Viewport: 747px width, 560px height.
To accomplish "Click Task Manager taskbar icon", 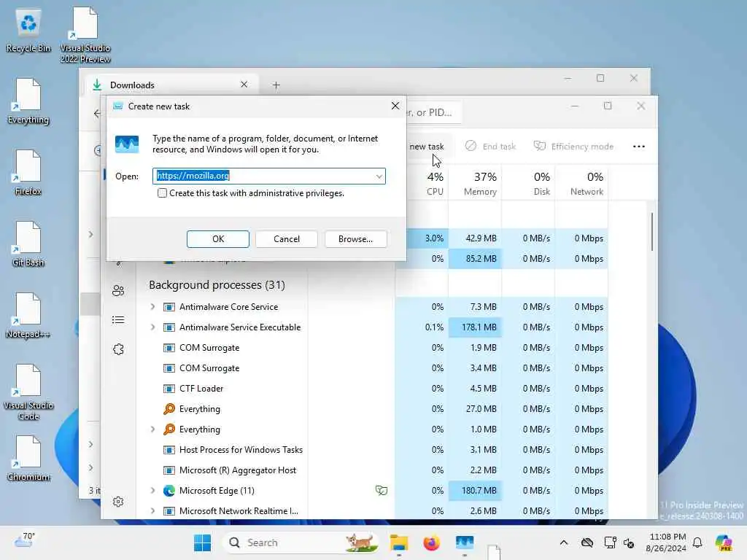I will pyautogui.click(x=465, y=542).
